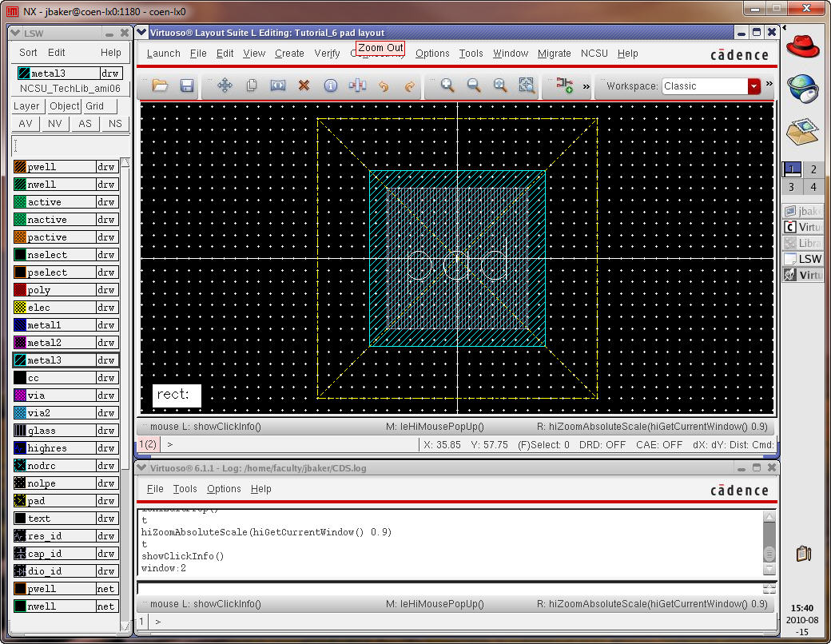Open the NCSU menu
The image size is (831, 644).
[594, 54]
